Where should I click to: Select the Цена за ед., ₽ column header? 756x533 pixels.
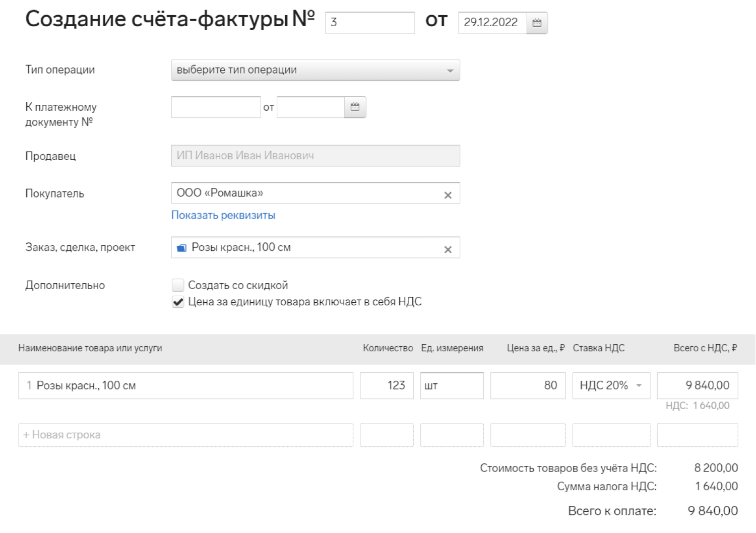coord(536,348)
